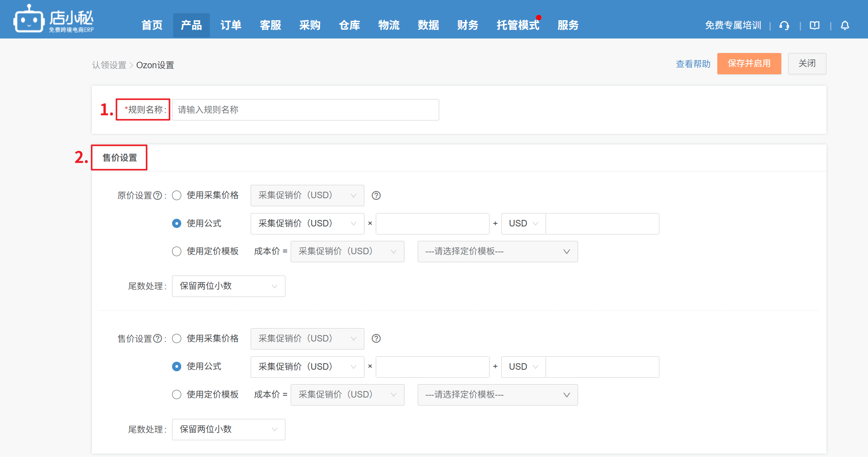Open the help book icon
868x457 pixels.
[x=815, y=26]
